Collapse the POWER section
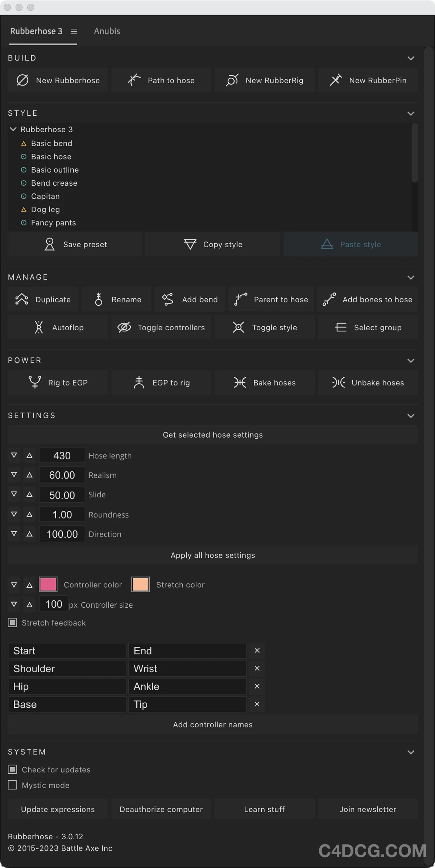Screen dimensions: 435x868 (411, 360)
